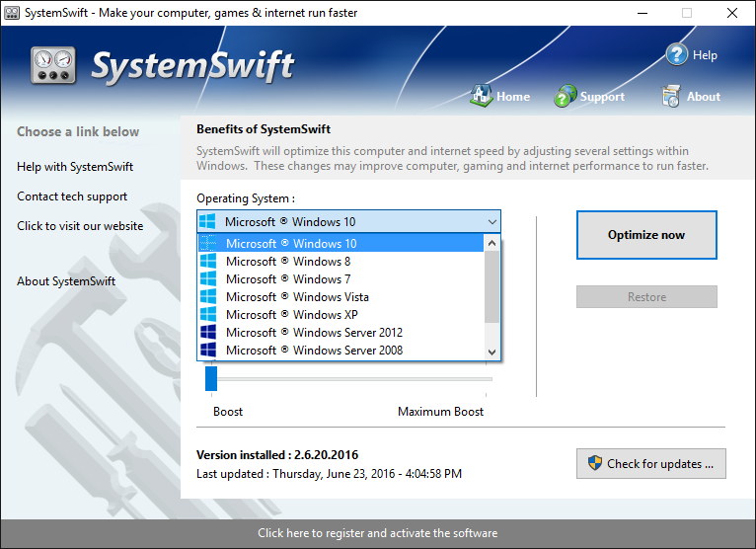The height and width of the screenshot is (549, 756).
Task: Click the Check for updates button
Action: pos(651,464)
